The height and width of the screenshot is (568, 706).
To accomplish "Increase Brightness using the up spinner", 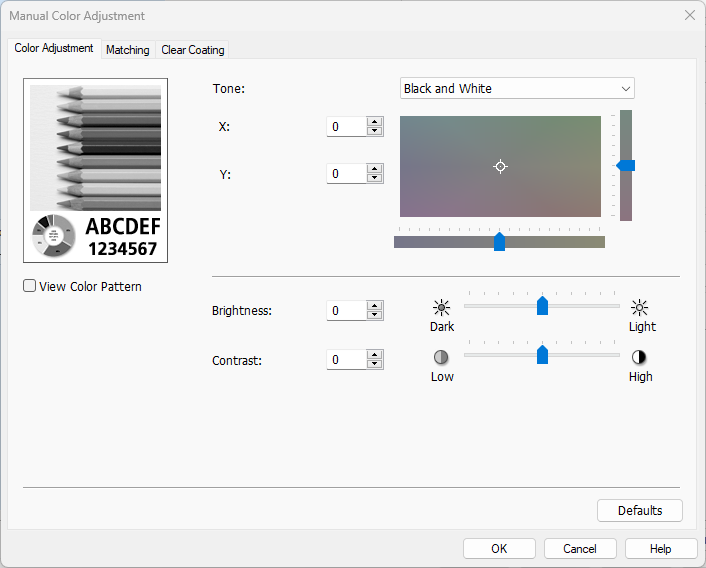I will 375,306.
